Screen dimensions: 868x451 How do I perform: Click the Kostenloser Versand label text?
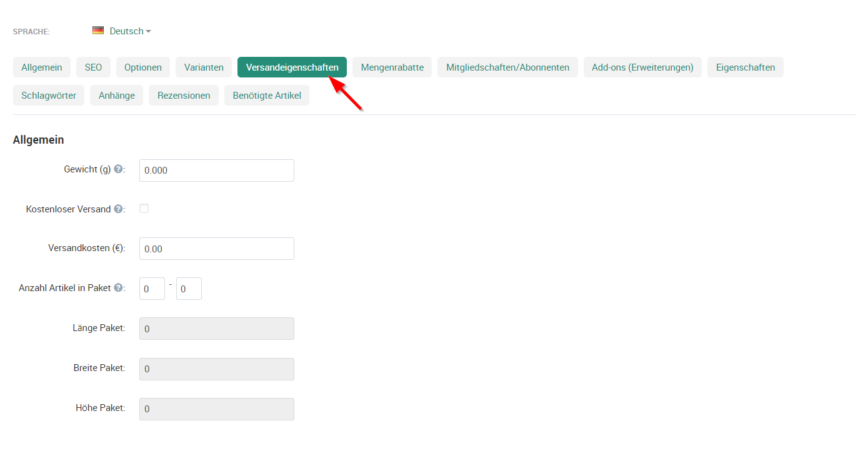tap(69, 209)
